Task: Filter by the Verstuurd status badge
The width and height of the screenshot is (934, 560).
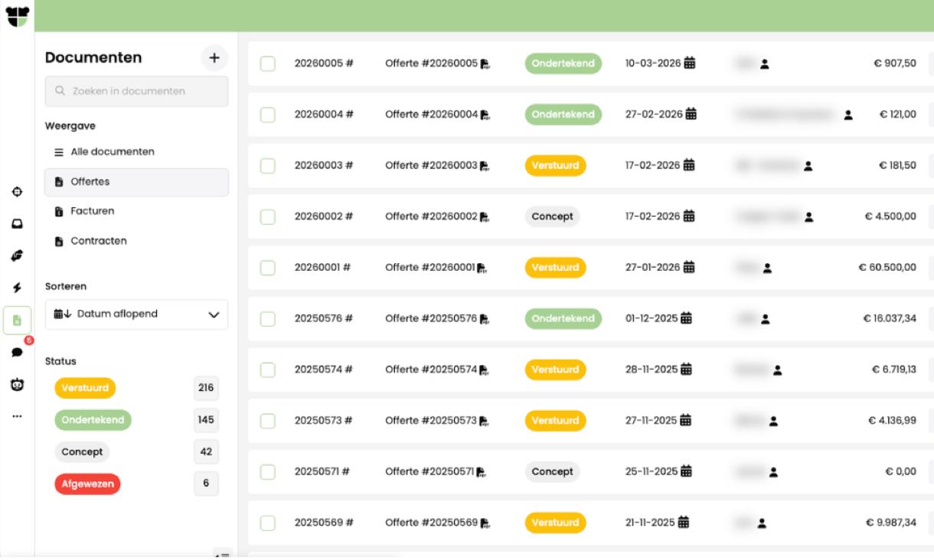Action: click(x=85, y=388)
